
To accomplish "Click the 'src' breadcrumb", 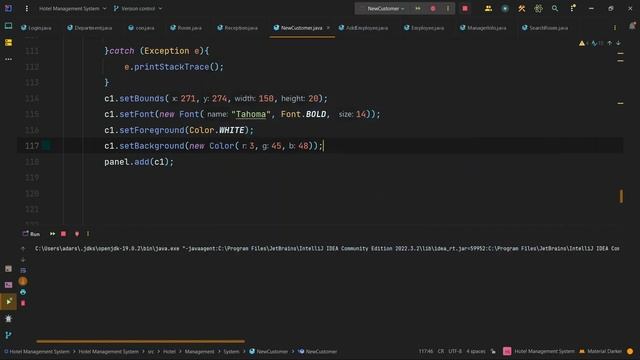I will (151, 351).
